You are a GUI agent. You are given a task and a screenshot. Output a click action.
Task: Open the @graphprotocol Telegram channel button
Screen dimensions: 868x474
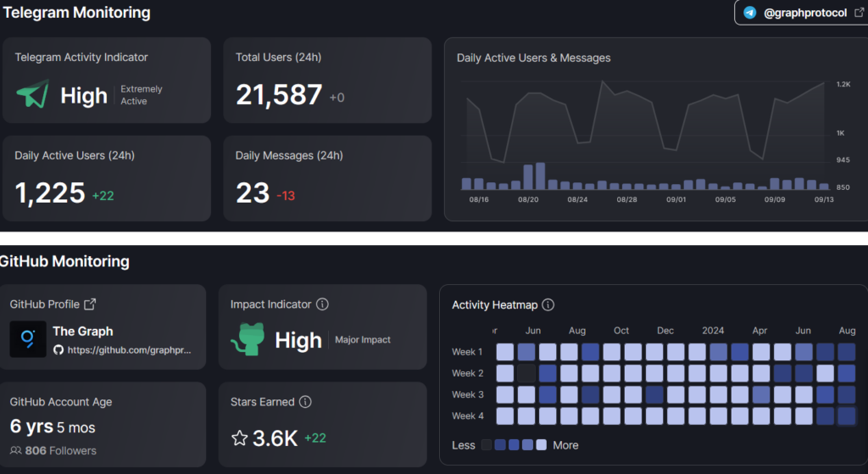tap(803, 13)
